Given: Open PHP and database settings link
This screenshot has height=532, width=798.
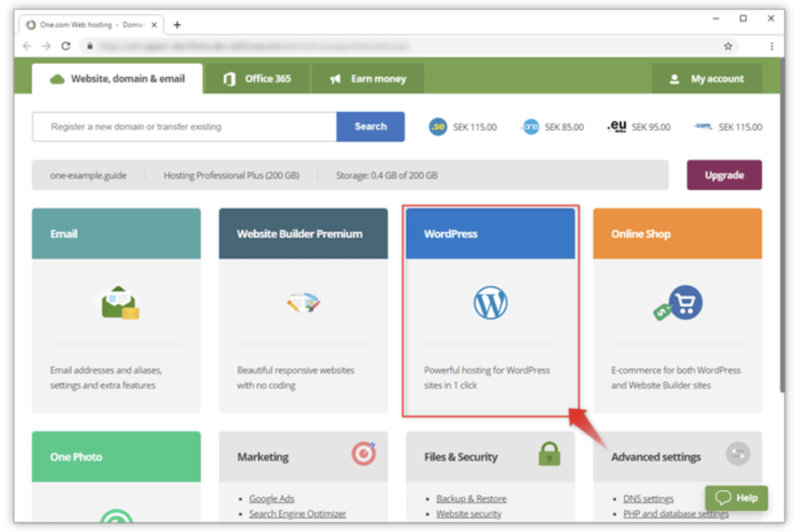Looking at the screenshot, I should pos(676,513).
